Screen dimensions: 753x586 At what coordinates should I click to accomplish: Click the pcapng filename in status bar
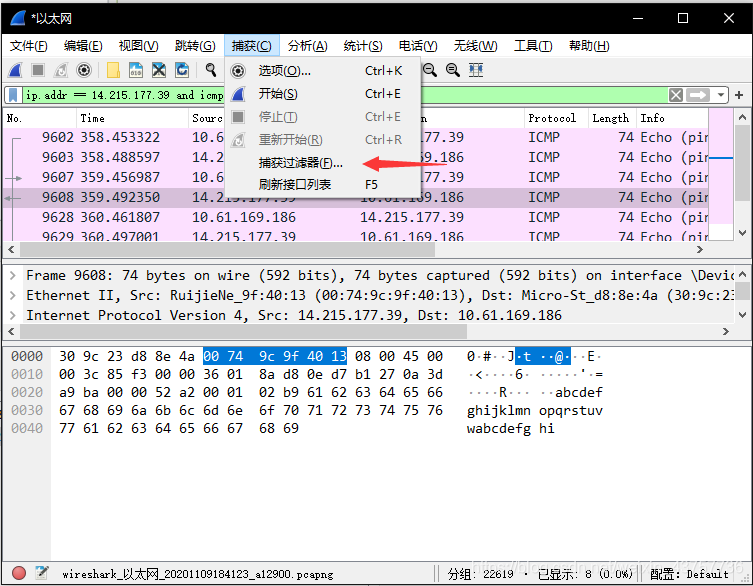click(x=197, y=574)
